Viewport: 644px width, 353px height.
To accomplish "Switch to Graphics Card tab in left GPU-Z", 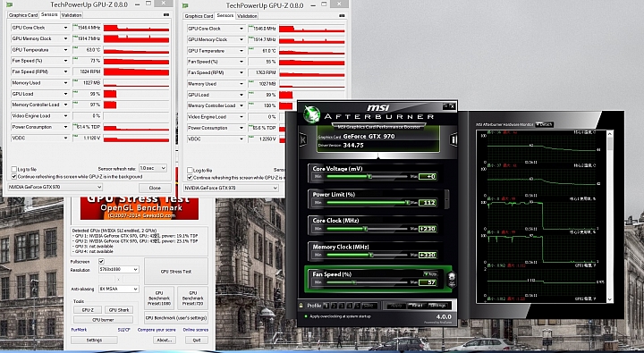I will pyautogui.click(x=23, y=15).
